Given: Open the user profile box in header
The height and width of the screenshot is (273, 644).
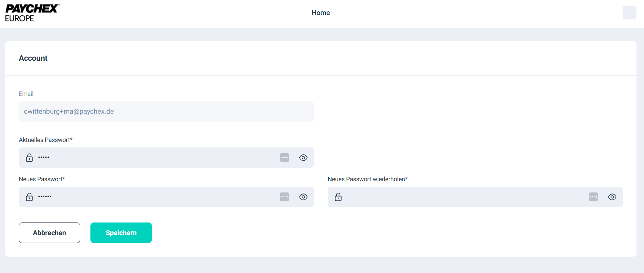Looking at the screenshot, I should click(629, 13).
